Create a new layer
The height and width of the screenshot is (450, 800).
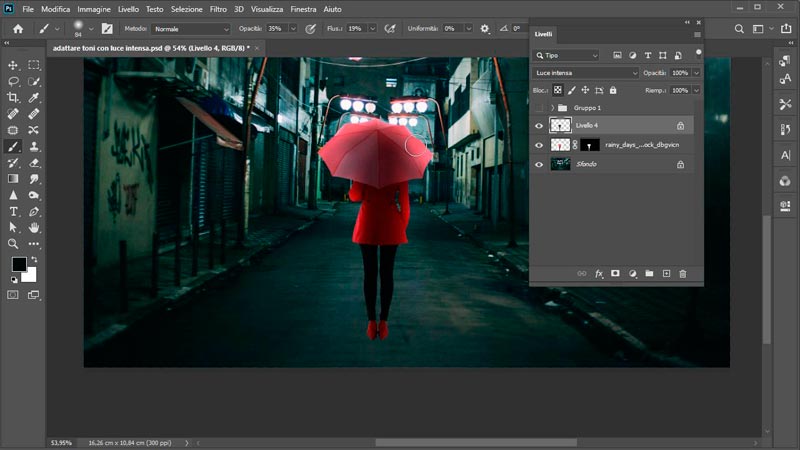click(x=666, y=274)
